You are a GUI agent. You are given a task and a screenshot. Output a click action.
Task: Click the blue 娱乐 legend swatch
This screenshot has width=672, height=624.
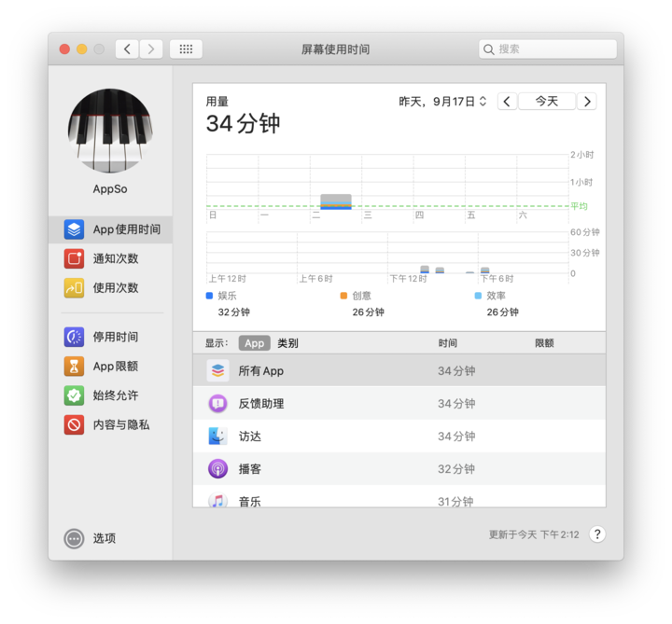click(x=210, y=296)
